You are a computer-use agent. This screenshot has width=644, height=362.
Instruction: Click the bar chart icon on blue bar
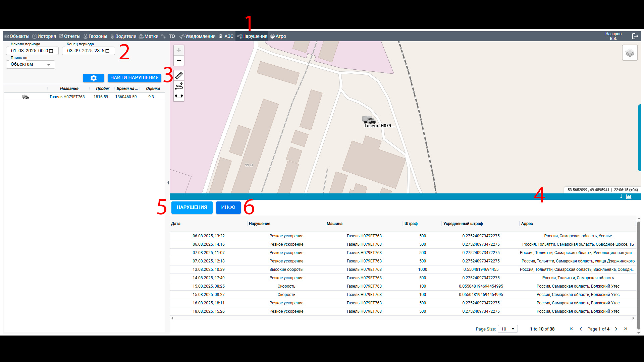tap(629, 197)
